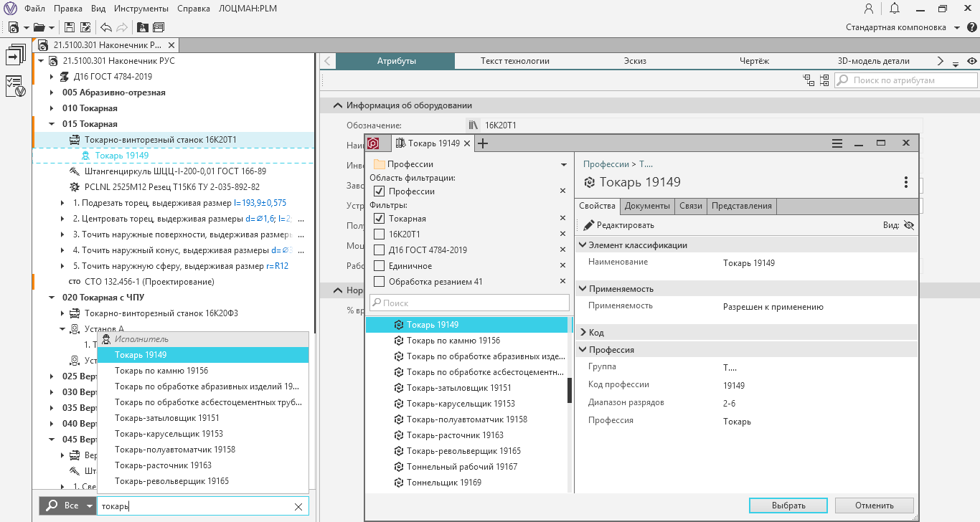Remove the Единичное filter with its X

tap(563, 266)
